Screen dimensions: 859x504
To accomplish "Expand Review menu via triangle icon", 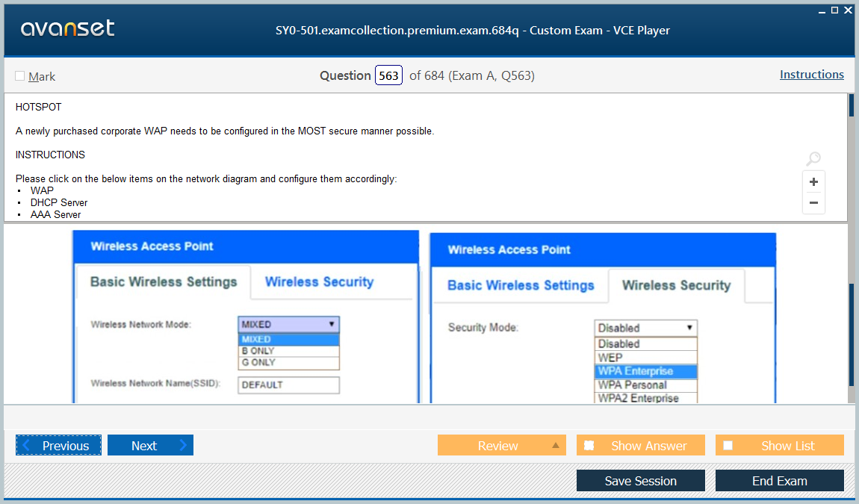I will (555, 446).
